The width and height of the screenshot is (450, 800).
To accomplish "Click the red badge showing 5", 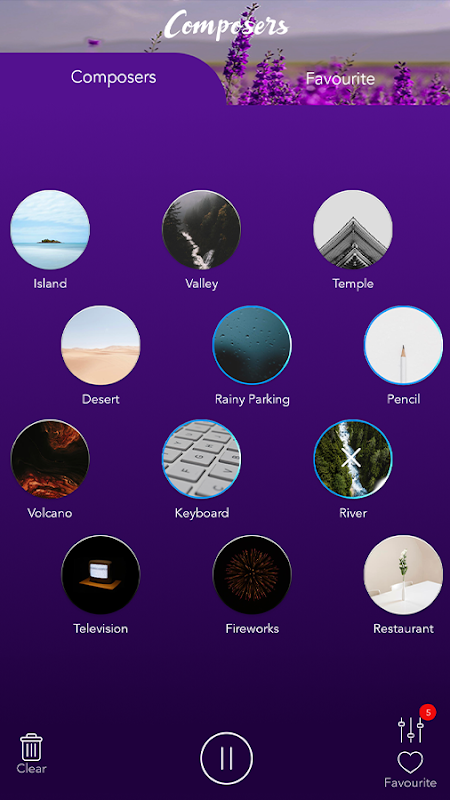I will (x=428, y=712).
